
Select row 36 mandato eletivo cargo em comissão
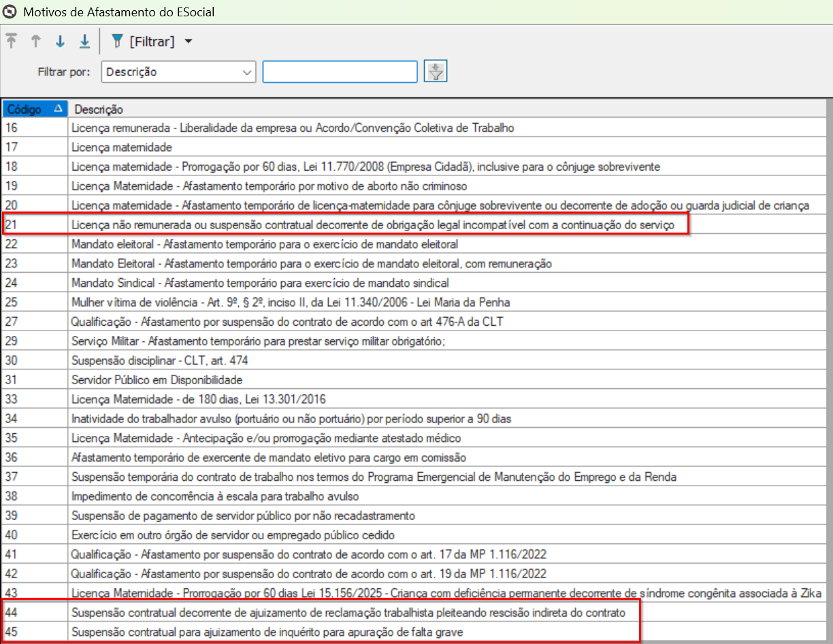tap(414, 458)
